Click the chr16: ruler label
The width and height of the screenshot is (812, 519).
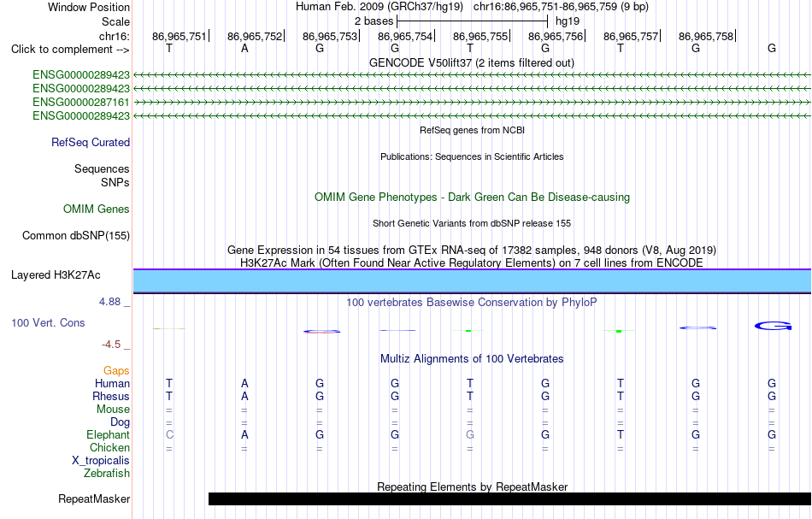pos(115,36)
